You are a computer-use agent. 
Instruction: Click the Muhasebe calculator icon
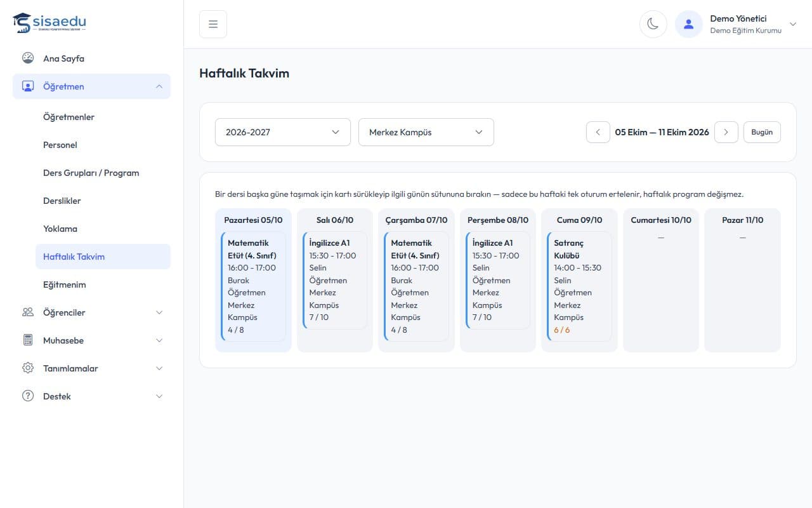(28, 340)
